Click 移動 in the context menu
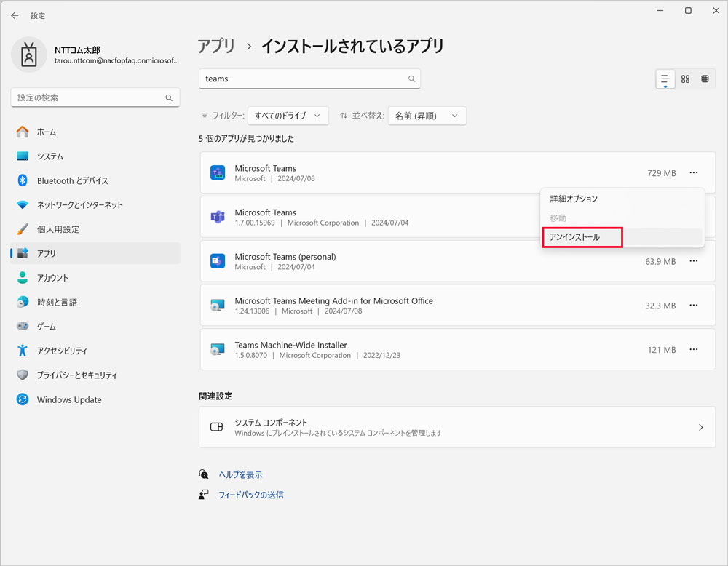Viewport: 728px width, 566px height. 622,218
